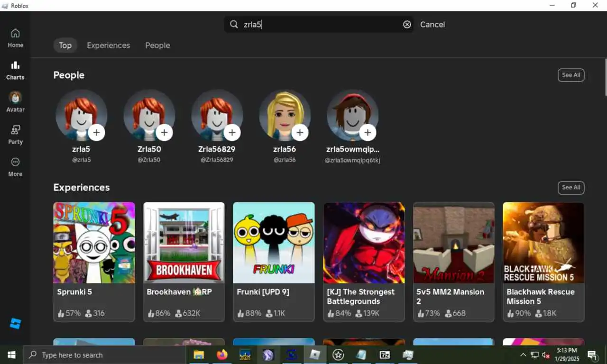Open the Windows Start menu
607x364 pixels.
click(x=11, y=355)
